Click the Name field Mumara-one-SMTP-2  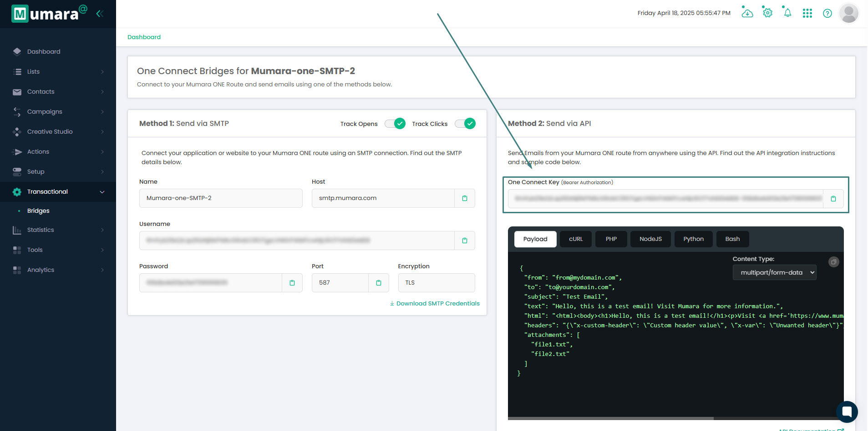click(x=221, y=198)
